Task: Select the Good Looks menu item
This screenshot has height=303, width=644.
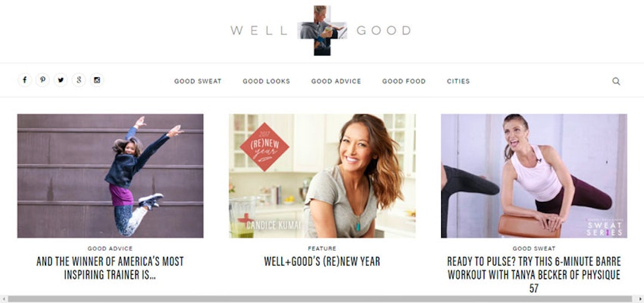Action: (x=266, y=81)
